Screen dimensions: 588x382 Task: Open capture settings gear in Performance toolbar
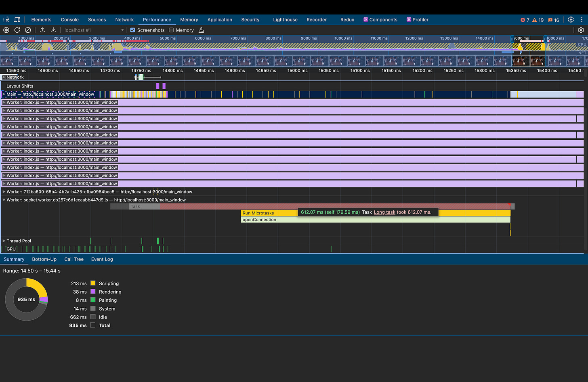pyautogui.click(x=581, y=30)
